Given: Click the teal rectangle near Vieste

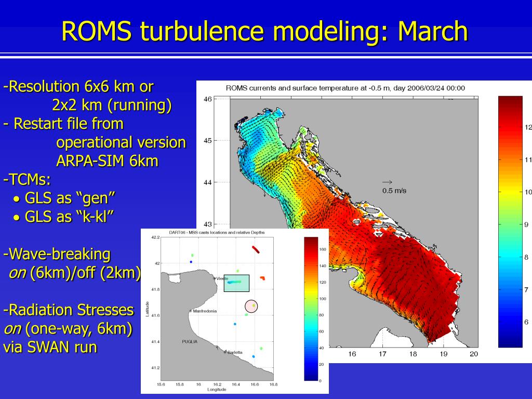Looking at the screenshot, I should [x=236, y=283].
